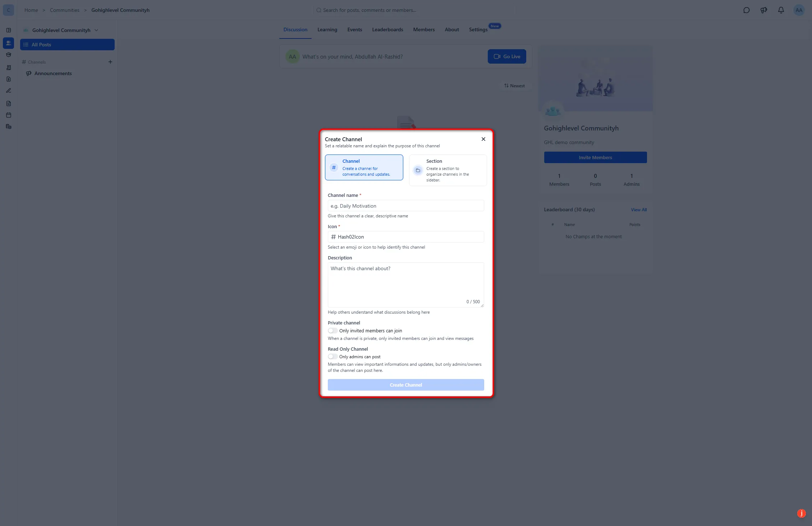812x526 pixels.
Task: Select the Section type card
Action: click(x=448, y=170)
